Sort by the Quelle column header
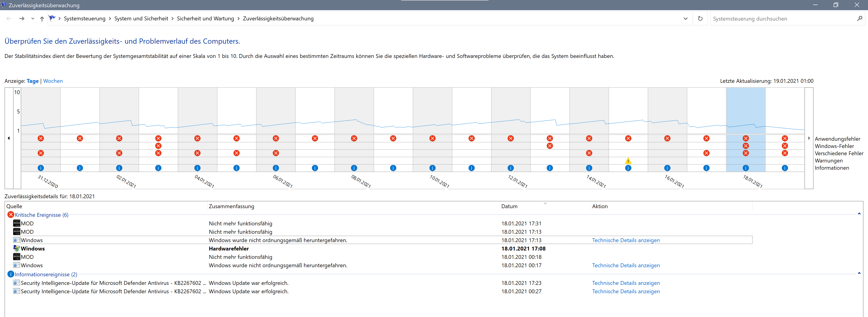 click(x=106, y=206)
